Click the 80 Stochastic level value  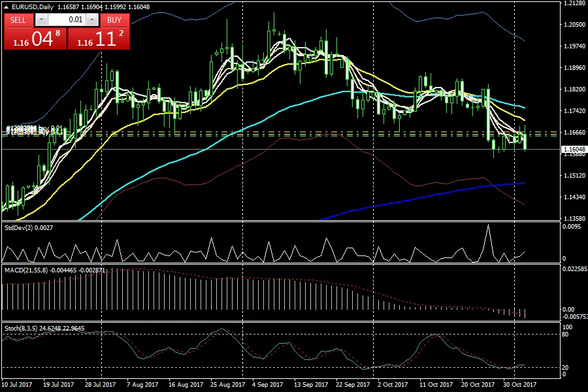coord(565,335)
